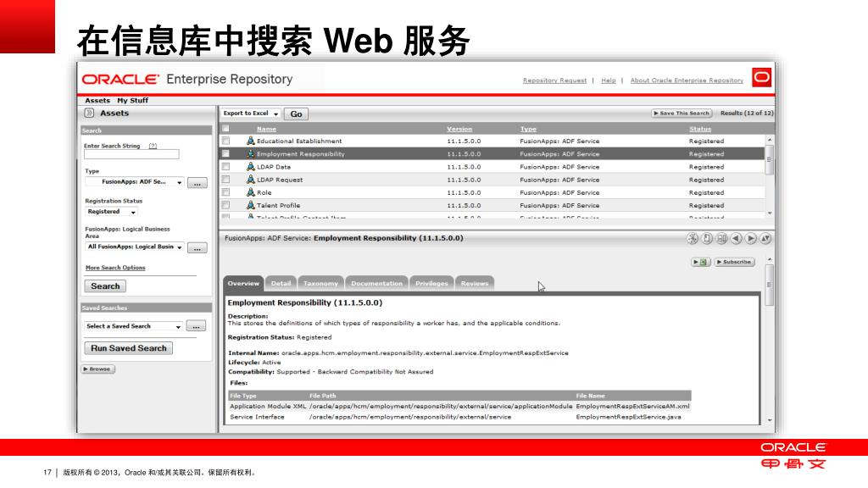The height and width of the screenshot is (488, 868).
Task: Click the document page icon in the detail toolbar
Action: [x=707, y=238]
